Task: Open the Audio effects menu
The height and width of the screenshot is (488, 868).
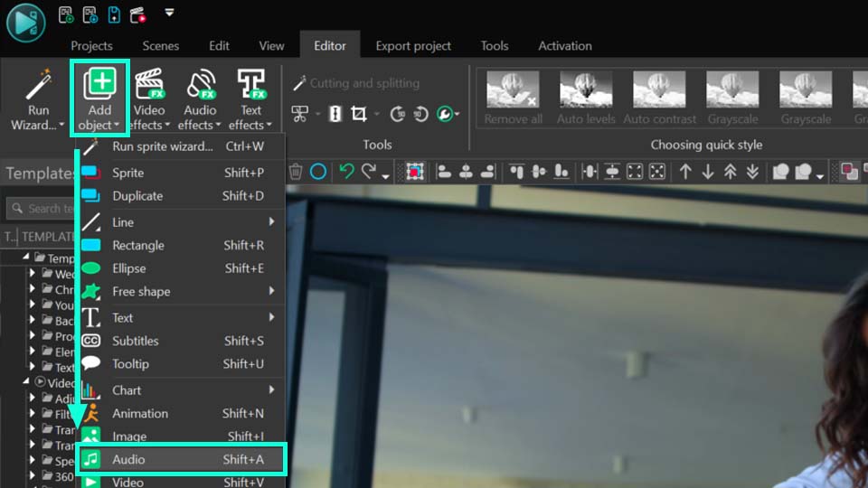Action: (x=201, y=99)
